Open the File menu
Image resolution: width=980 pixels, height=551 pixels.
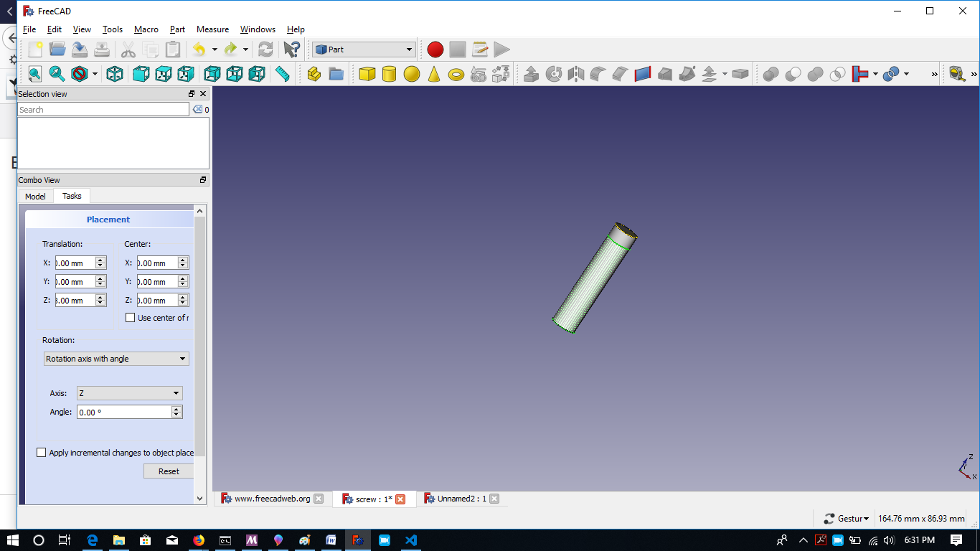coord(29,29)
